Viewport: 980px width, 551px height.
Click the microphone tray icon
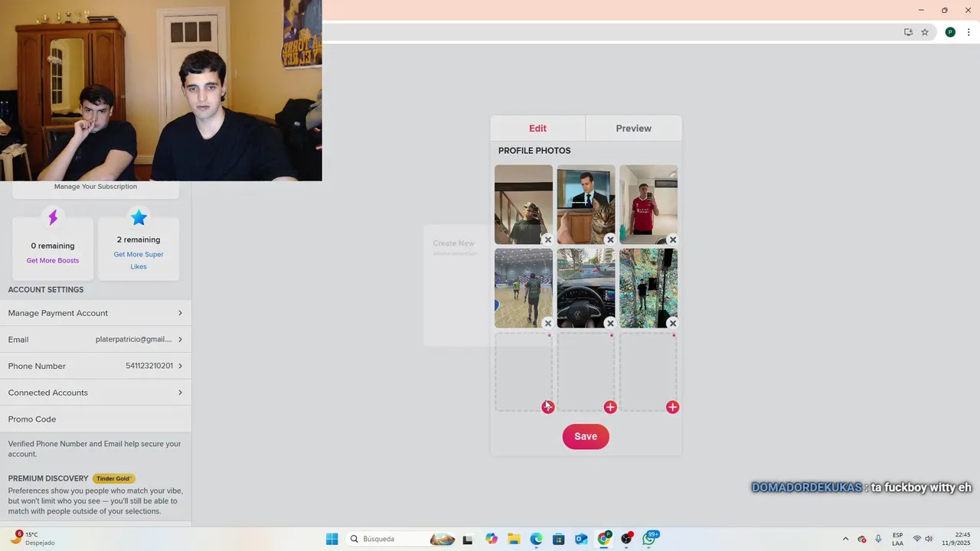click(878, 539)
